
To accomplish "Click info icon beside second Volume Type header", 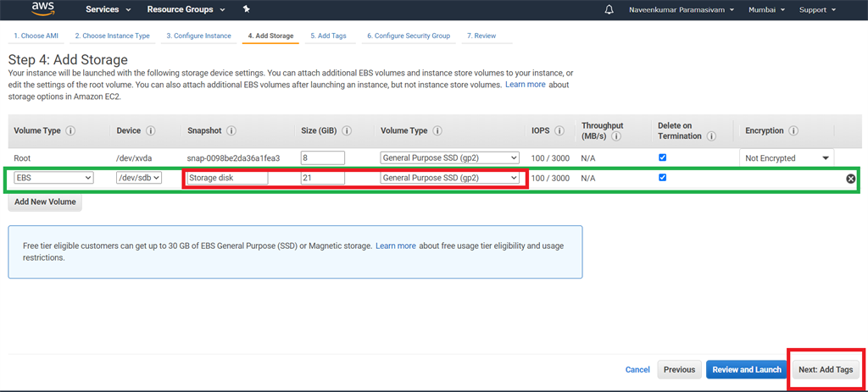I will point(437,131).
